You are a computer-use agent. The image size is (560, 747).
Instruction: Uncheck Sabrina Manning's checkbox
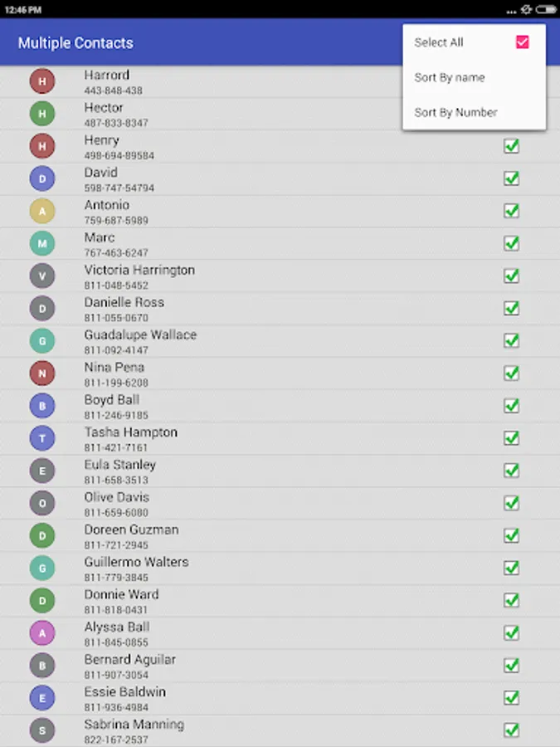click(511, 730)
